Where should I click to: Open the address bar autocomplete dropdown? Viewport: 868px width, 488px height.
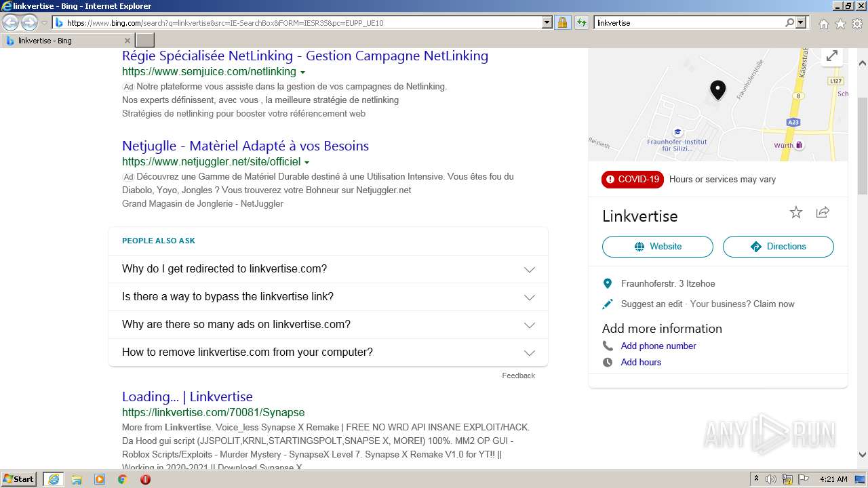(x=547, y=22)
